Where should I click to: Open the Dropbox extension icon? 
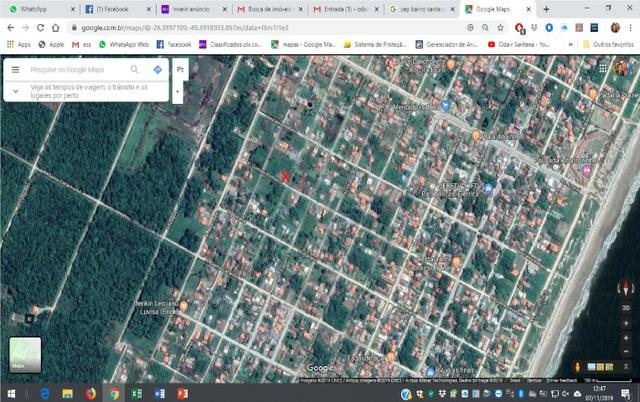click(x=534, y=28)
